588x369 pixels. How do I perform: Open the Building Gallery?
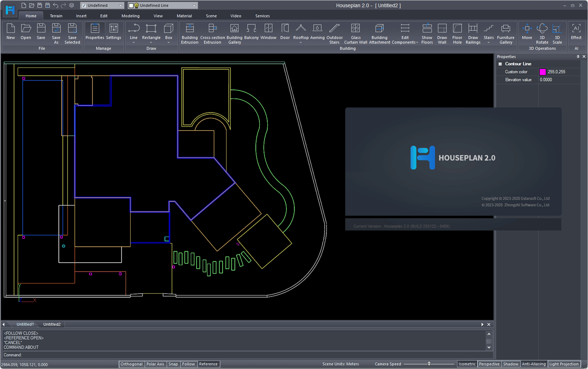pos(234,34)
